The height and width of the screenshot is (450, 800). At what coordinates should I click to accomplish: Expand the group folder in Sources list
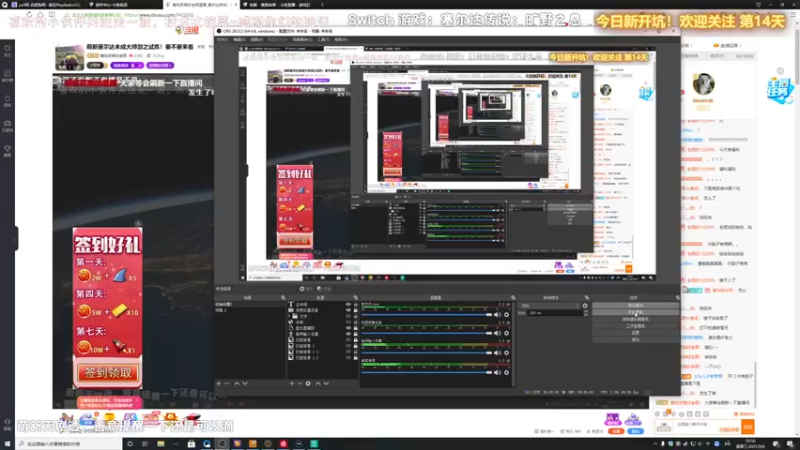pyautogui.click(x=290, y=316)
